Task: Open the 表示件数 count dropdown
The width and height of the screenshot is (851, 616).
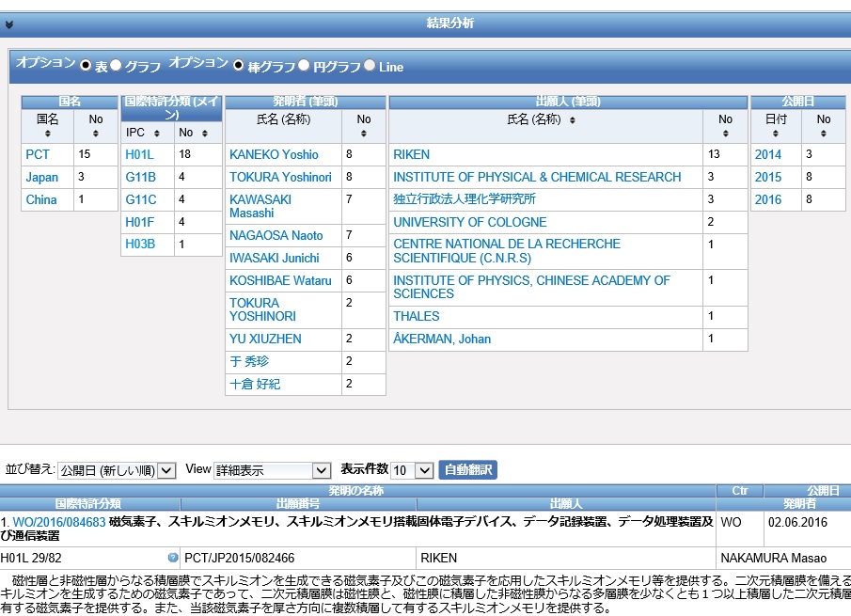Action: point(412,470)
